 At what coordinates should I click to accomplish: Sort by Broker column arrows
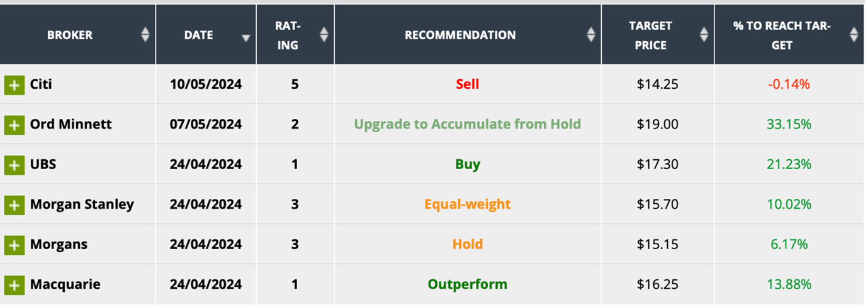coord(145,35)
